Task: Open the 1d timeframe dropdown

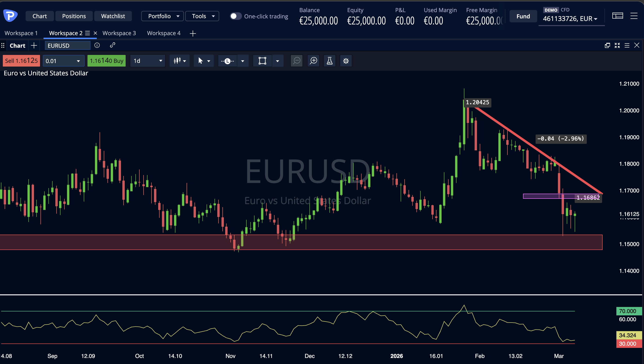Action: coord(148,61)
